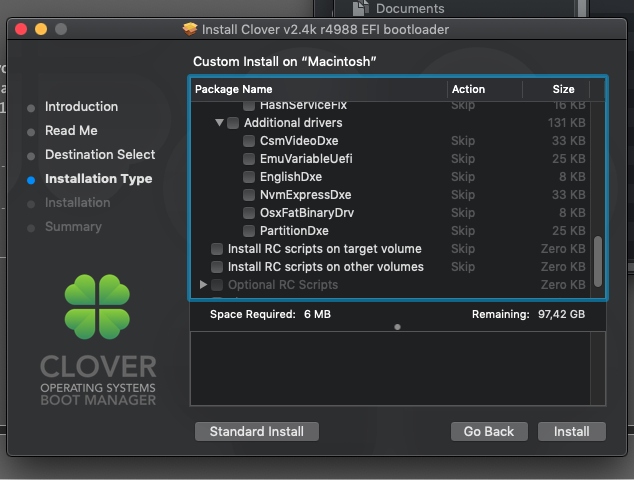Click the EnglishDxe package name
Screen dimensions: 634x480
291,177
